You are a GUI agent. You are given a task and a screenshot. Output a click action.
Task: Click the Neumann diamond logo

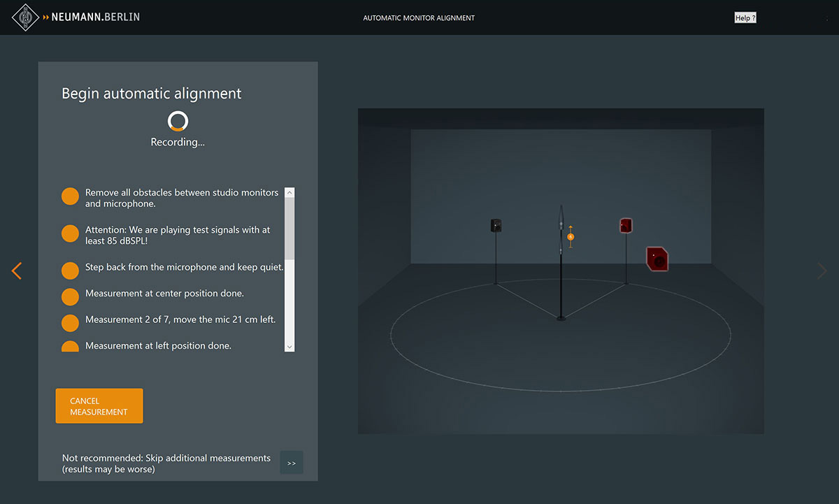click(x=26, y=17)
